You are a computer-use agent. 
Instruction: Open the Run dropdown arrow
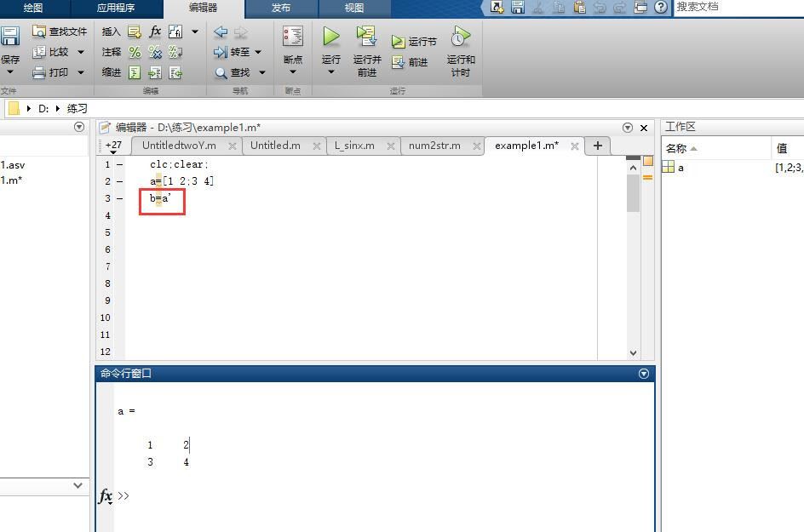point(331,72)
